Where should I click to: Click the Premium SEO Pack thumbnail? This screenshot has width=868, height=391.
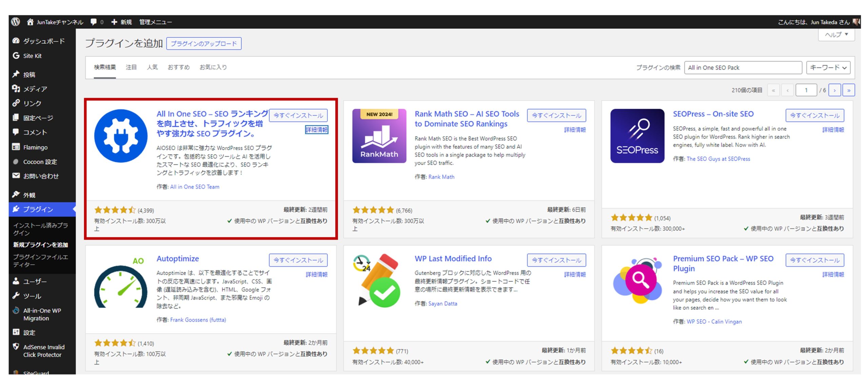[x=637, y=281]
